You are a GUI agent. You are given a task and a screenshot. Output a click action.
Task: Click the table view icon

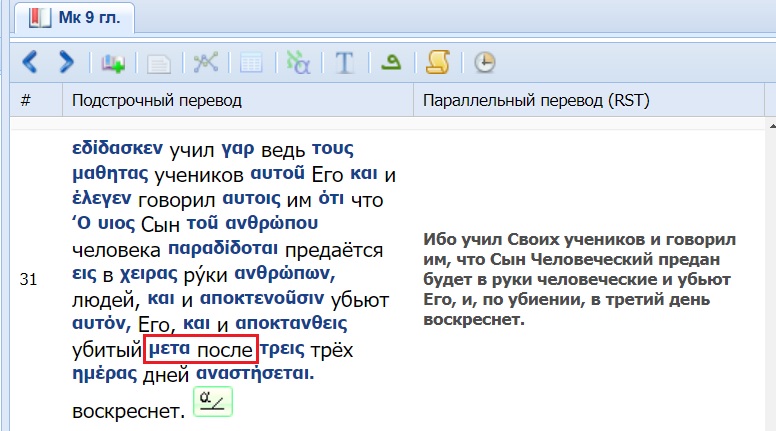pos(251,63)
